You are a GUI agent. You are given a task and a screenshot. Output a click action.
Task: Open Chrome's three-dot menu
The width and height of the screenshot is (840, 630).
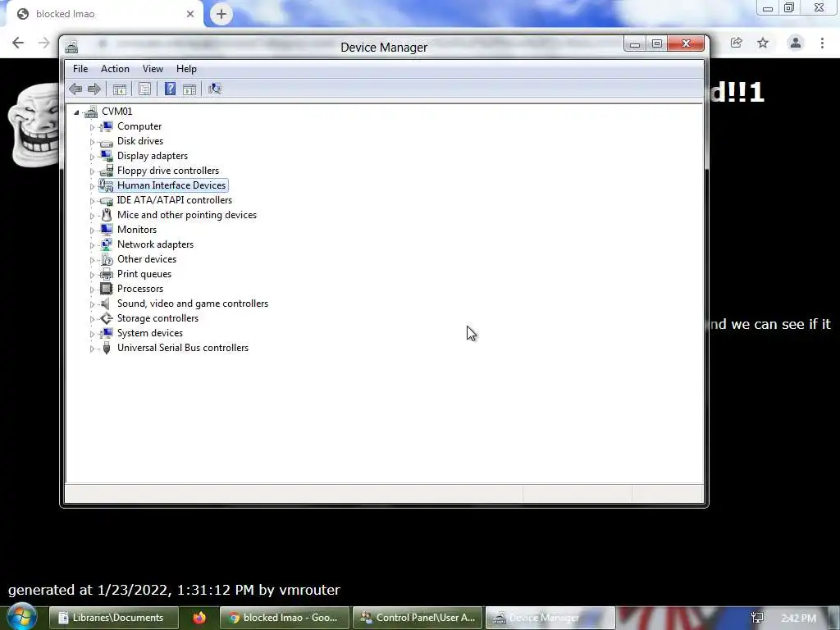pos(822,43)
